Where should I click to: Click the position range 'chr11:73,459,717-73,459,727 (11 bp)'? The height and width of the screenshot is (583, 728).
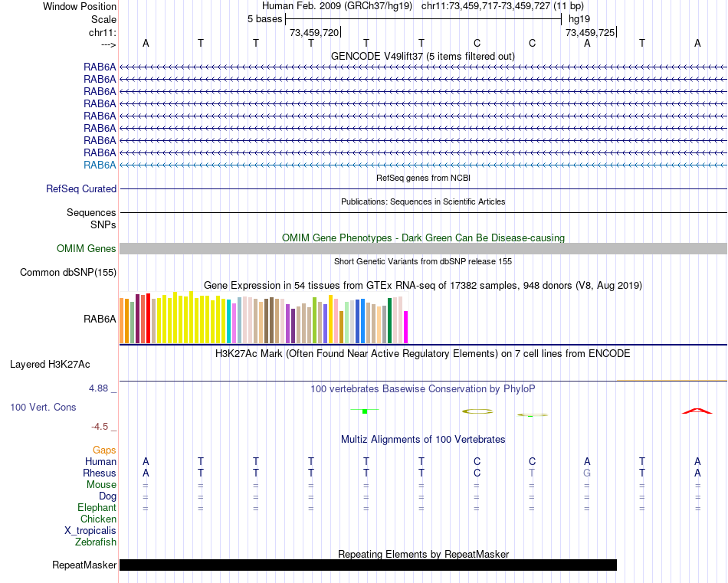coord(503,6)
